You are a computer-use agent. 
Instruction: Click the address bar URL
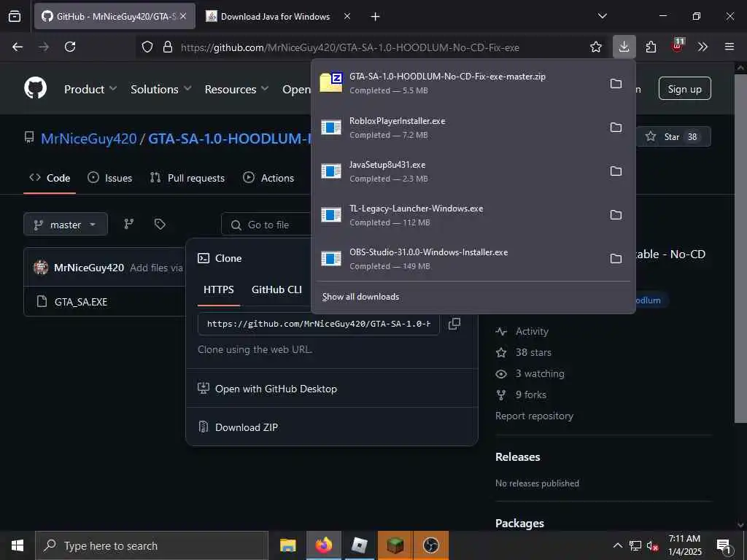[x=350, y=47]
